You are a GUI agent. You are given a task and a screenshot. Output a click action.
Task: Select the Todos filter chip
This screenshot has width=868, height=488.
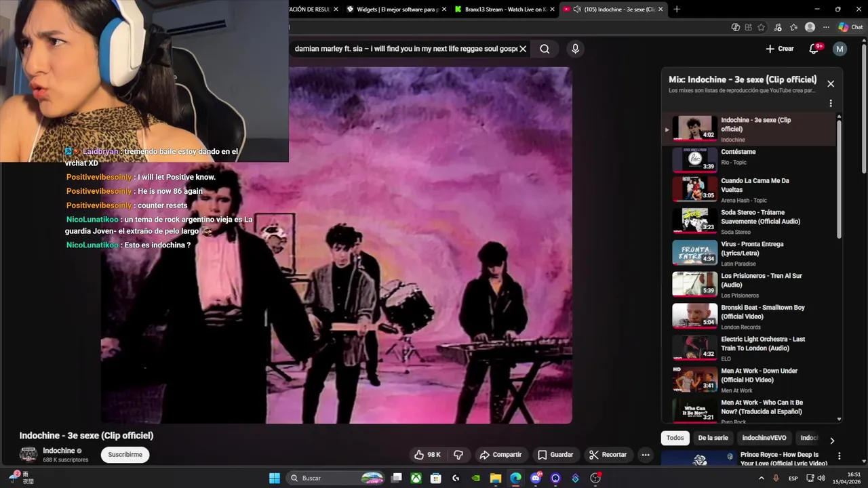(x=675, y=438)
